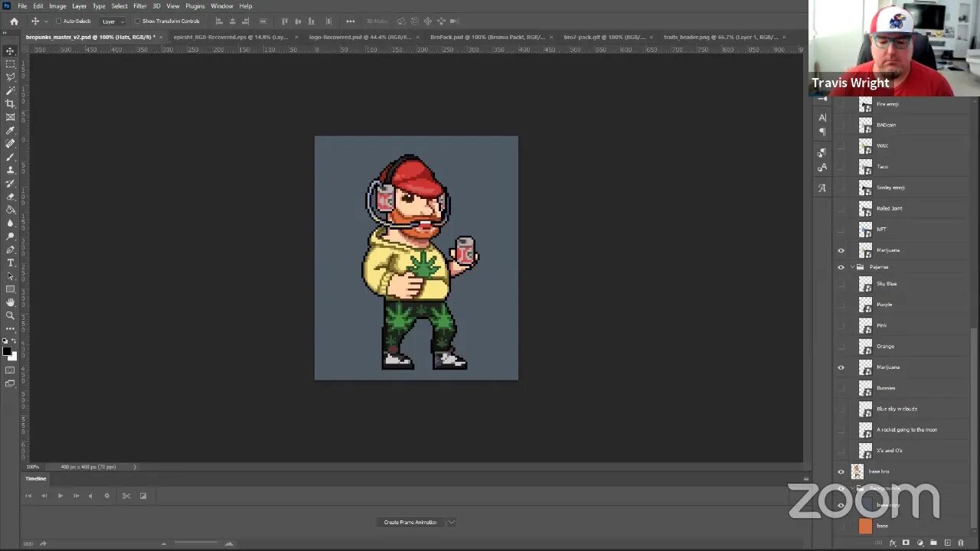Select the Move tool in the toolbox
Image resolution: width=980 pixels, height=551 pixels.
coord(10,51)
